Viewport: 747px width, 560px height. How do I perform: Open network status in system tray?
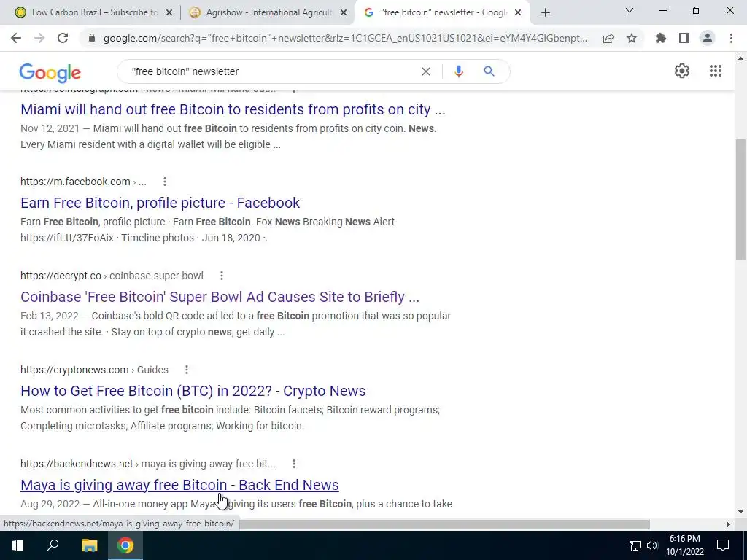(x=635, y=545)
